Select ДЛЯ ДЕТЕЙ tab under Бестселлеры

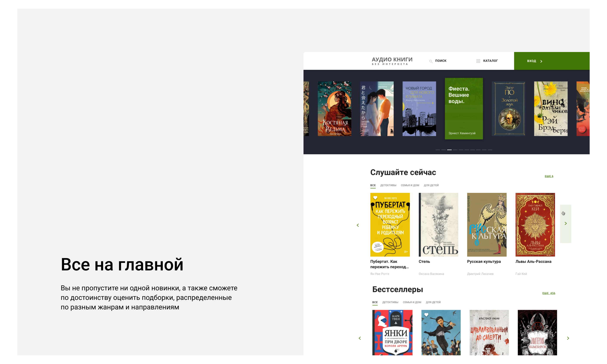pos(433,302)
